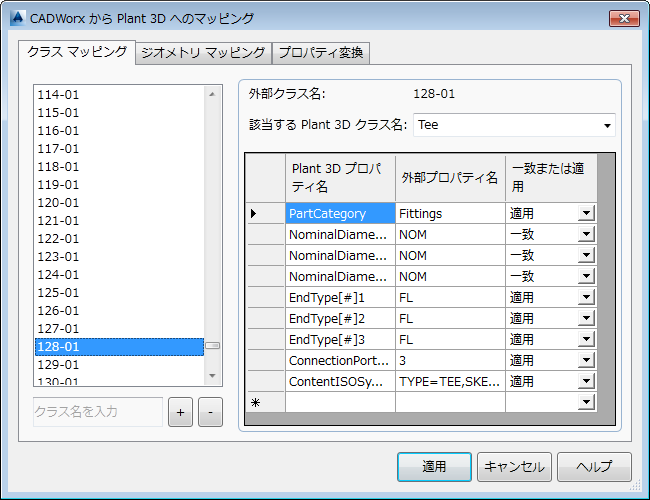Select class 121-01 in the list
The height and width of the screenshot is (500, 650).
(119, 221)
